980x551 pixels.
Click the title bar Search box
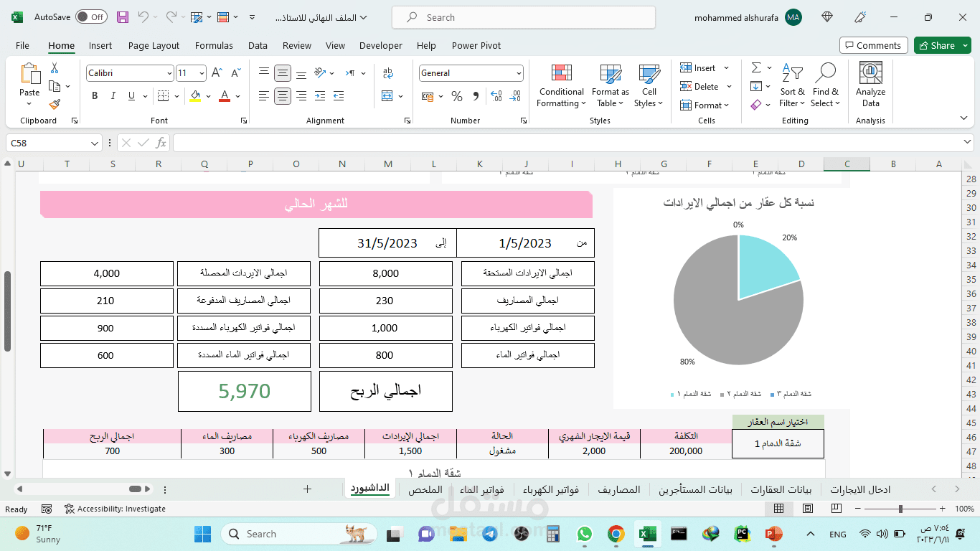click(x=524, y=17)
